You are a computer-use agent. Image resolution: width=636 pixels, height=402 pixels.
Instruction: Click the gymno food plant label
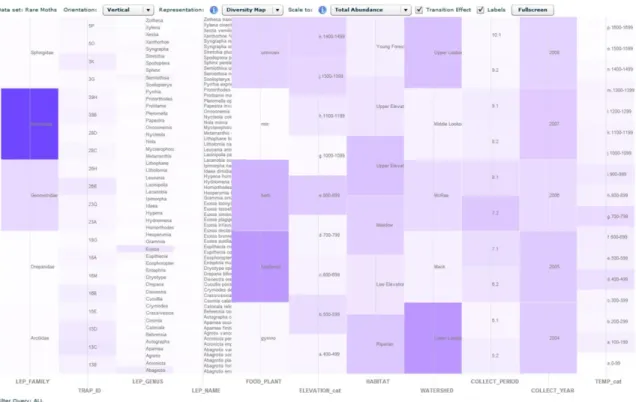(268, 338)
